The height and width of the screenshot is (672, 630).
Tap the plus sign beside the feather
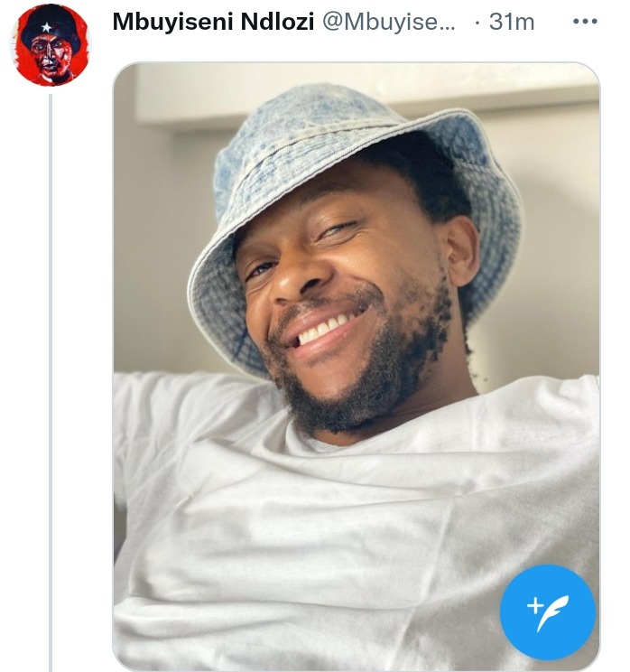(x=534, y=606)
